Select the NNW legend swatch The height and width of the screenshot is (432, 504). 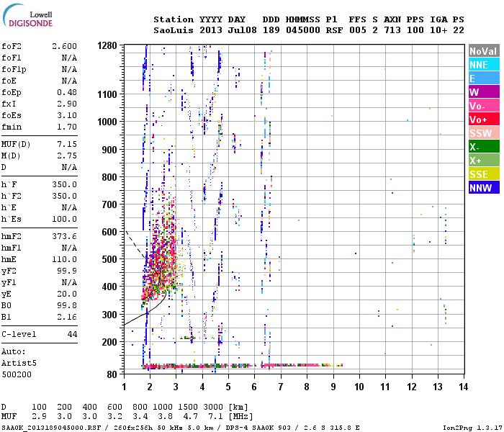(x=484, y=187)
